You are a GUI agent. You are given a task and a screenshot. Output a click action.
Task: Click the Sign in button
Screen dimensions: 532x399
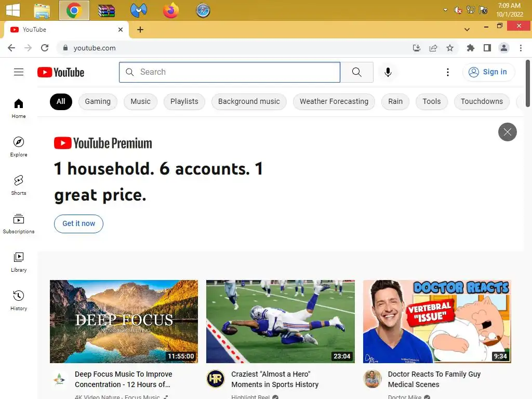[488, 72]
